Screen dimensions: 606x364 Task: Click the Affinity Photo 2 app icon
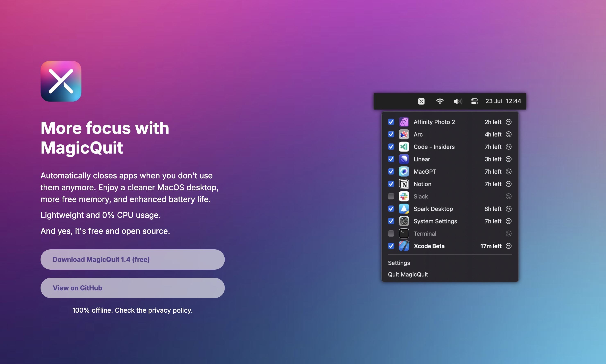point(404,122)
